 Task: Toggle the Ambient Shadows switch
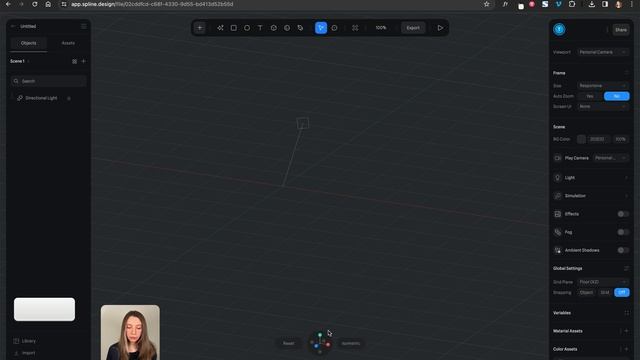623,250
